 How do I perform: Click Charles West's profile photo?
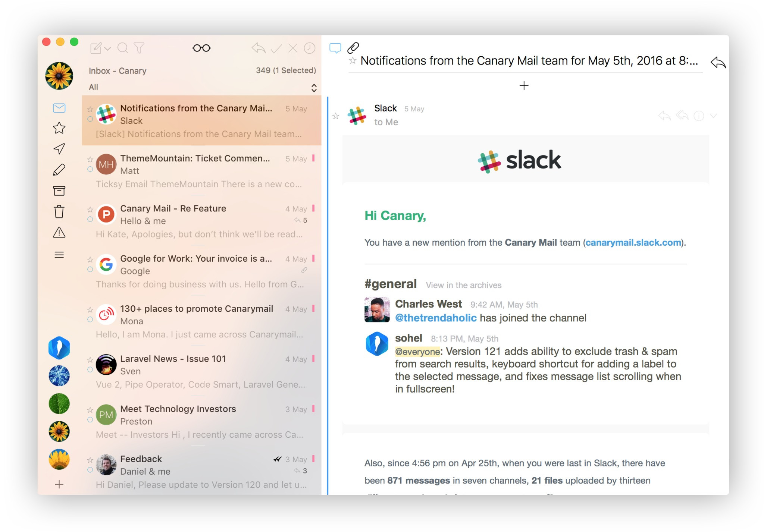click(377, 310)
